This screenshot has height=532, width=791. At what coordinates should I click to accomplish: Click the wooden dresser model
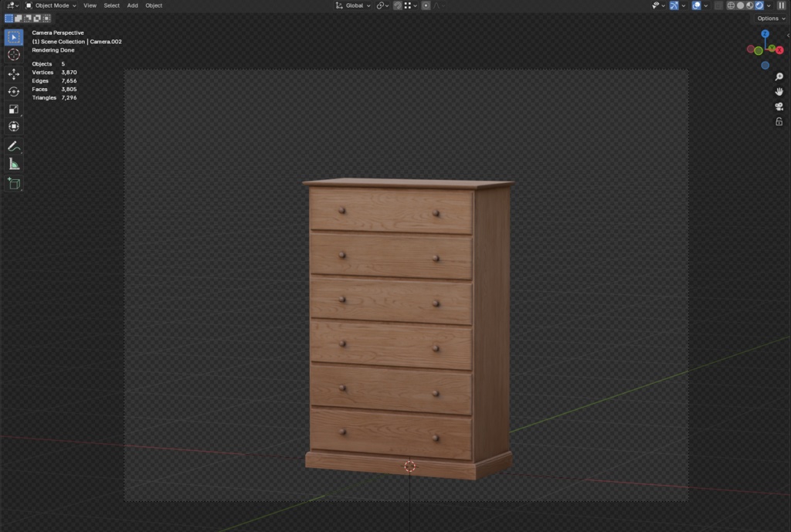click(x=408, y=328)
